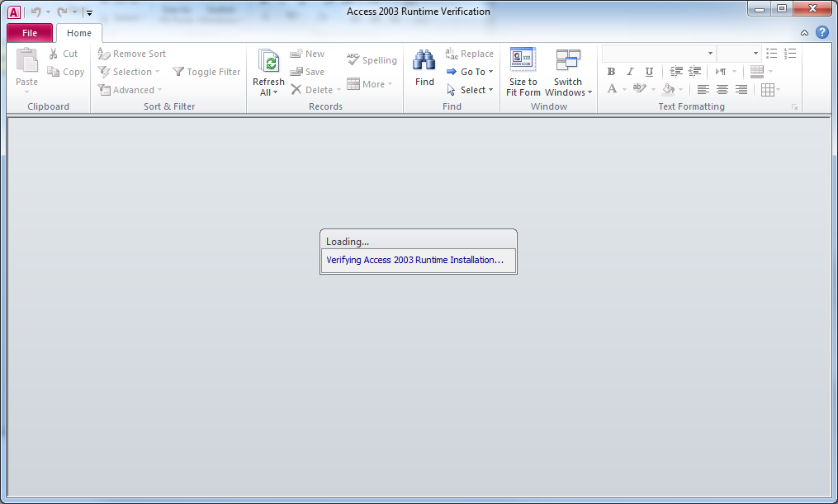Image resolution: width=838 pixels, height=504 pixels.
Task: Click the Copy command
Action: 66,72
